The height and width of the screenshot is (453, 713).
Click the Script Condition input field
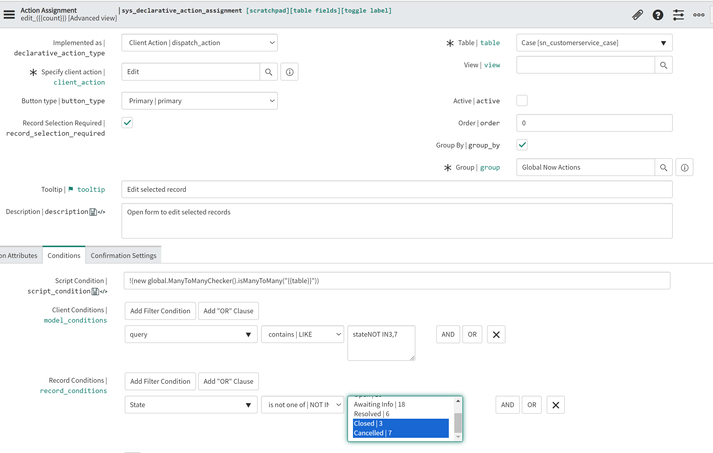click(397, 281)
